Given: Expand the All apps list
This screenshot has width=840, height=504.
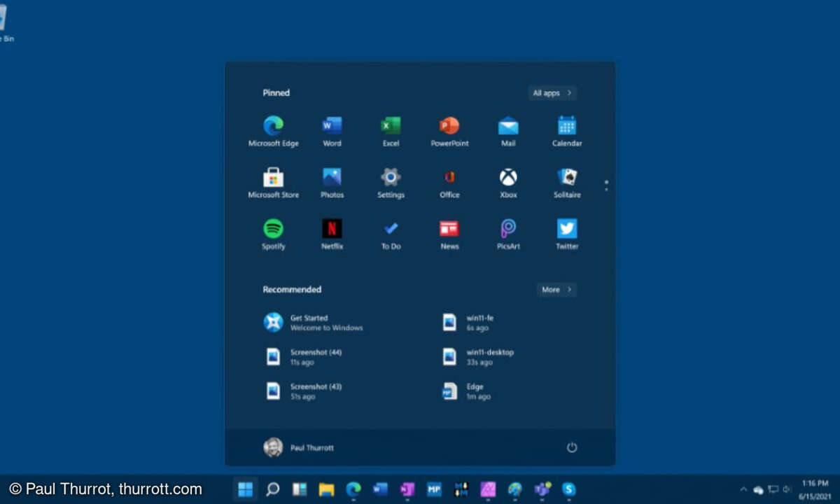Looking at the screenshot, I should click(x=552, y=93).
